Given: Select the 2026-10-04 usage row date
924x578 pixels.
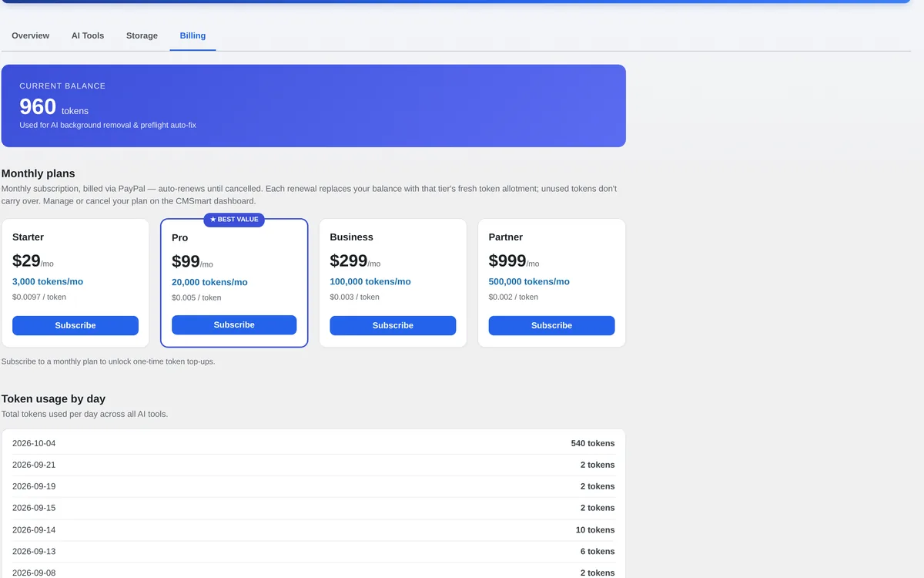Looking at the screenshot, I should point(34,443).
